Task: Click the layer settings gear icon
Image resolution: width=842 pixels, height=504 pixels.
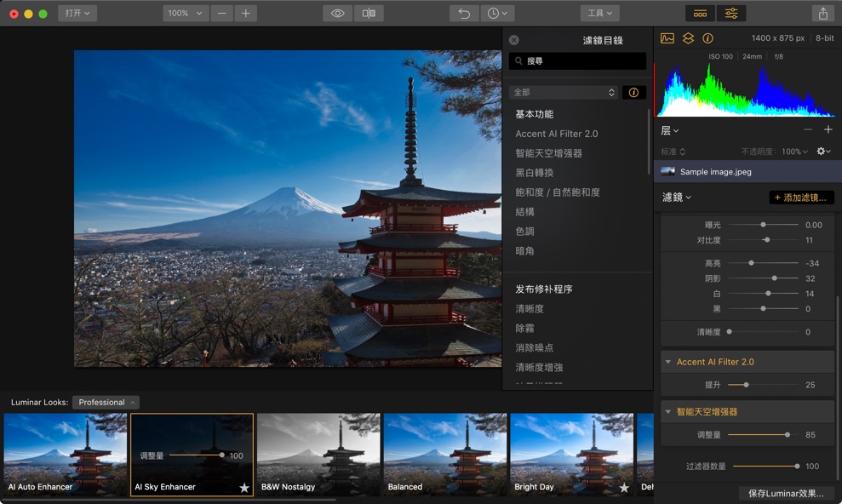Action: tap(821, 151)
